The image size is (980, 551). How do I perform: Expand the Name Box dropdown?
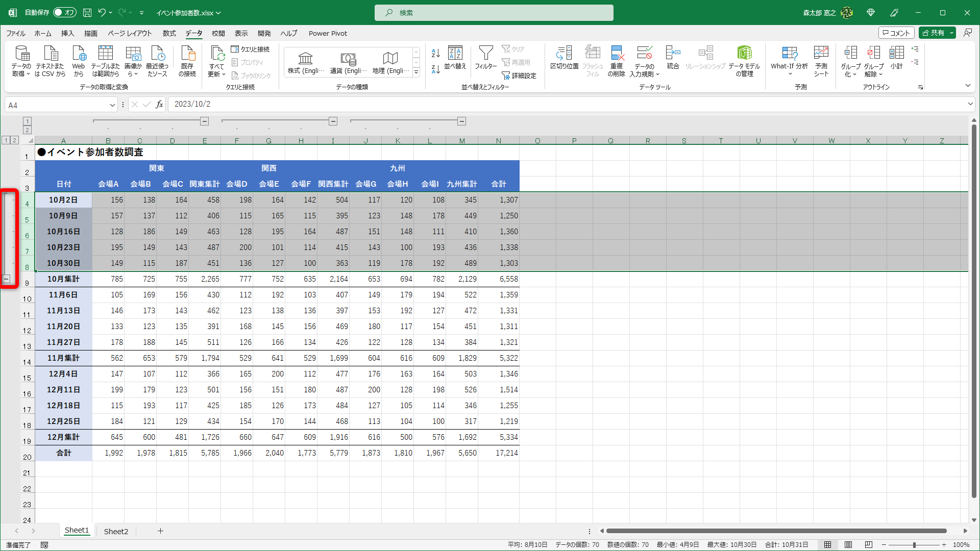pos(112,105)
